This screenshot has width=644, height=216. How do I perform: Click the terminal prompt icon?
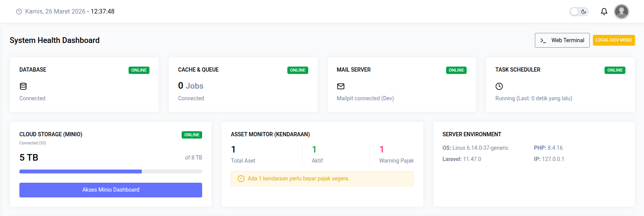pos(543,40)
